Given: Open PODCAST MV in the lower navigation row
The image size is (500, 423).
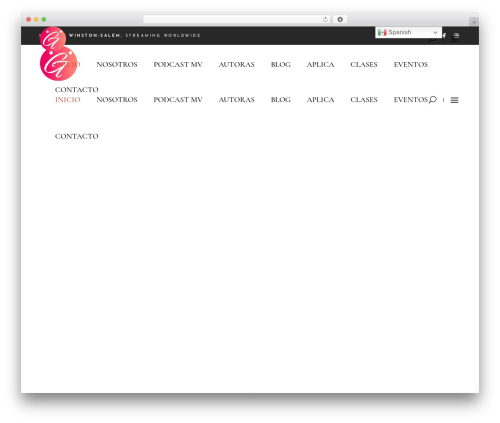Looking at the screenshot, I should pyautogui.click(x=178, y=100).
